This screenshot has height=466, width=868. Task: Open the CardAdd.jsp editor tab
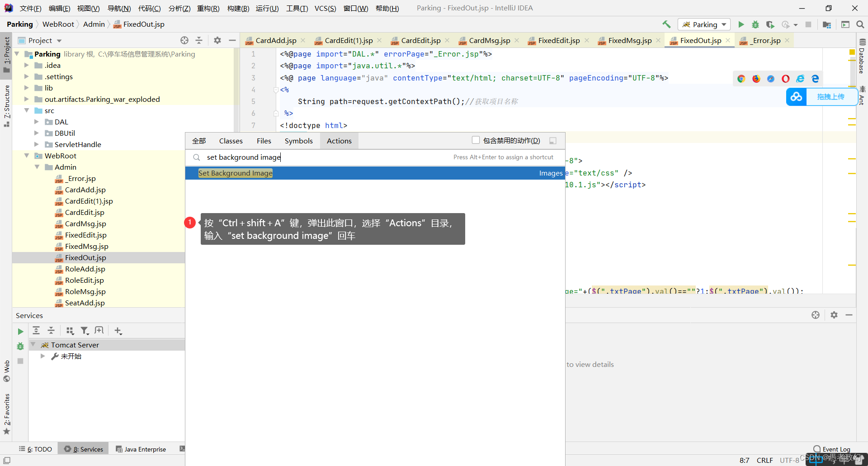click(x=276, y=40)
